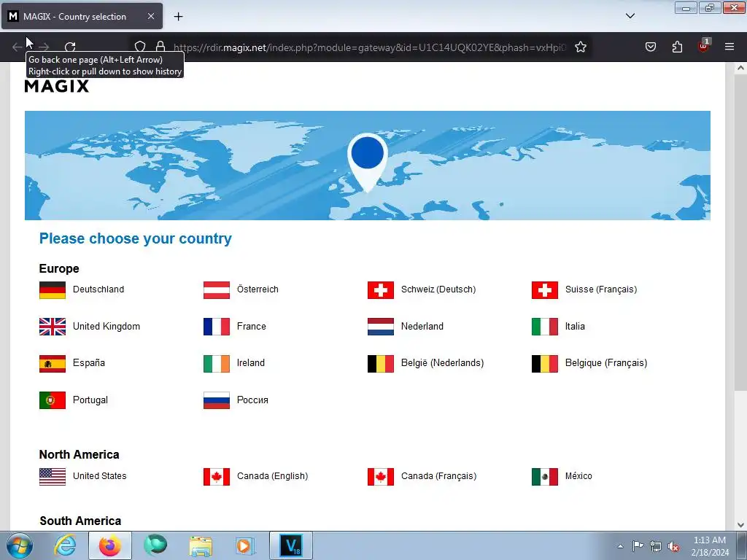
Task: Choose the Nederland link
Action: point(422,326)
